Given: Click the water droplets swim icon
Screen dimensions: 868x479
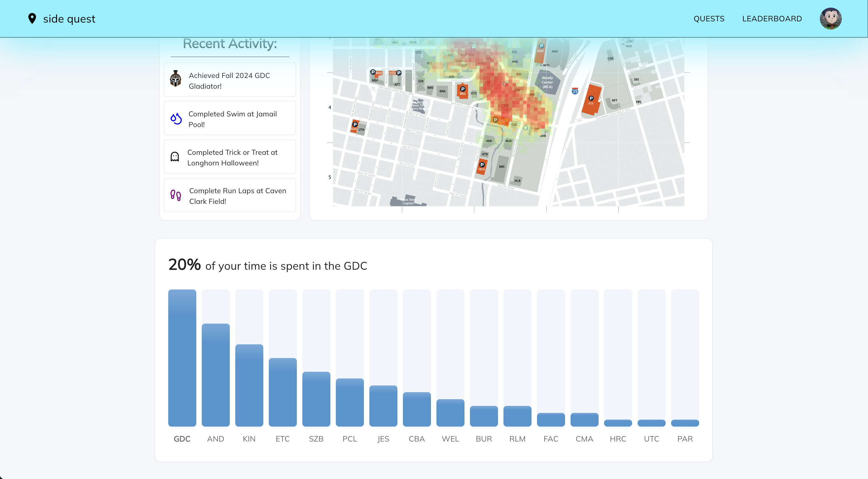Looking at the screenshot, I should point(176,119).
